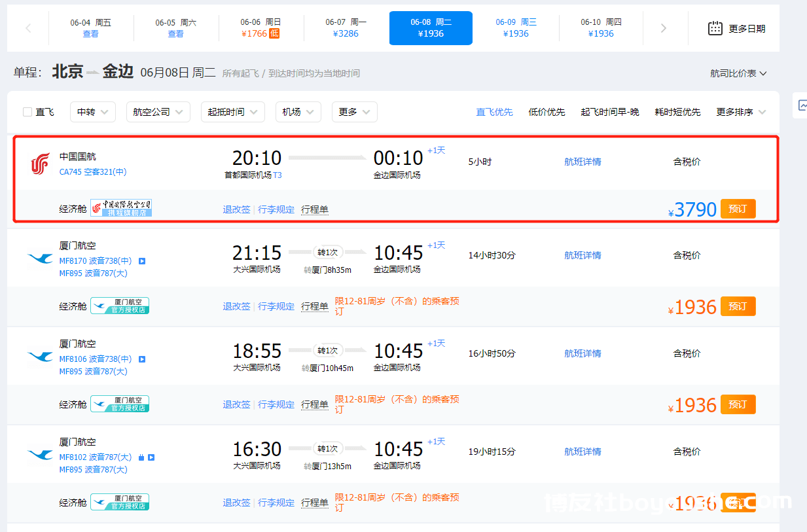Open 行程单 for the 18:55 flight
807x532 pixels.
(315, 404)
